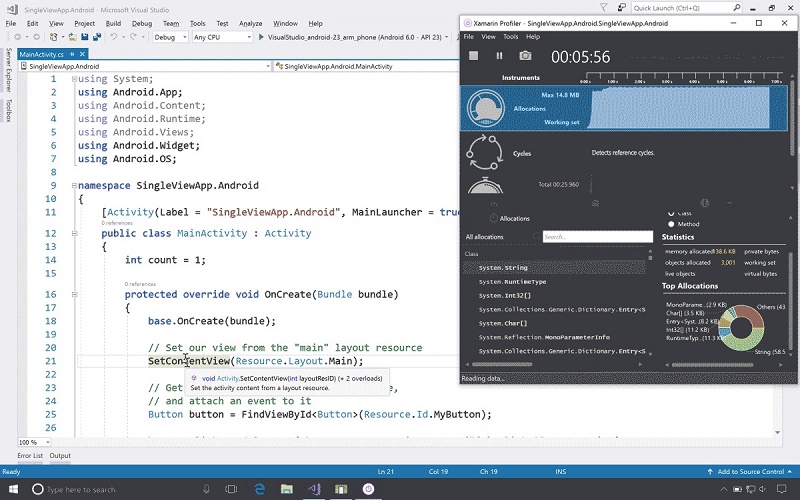Open the Allocations tab in the profiler

[x=510, y=218]
